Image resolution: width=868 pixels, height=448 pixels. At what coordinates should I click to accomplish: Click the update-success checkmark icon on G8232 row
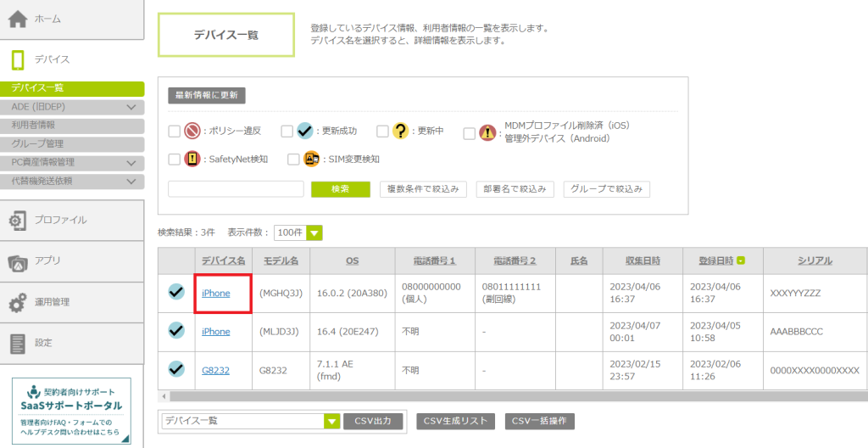pyautogui.click(x=176, y=369)
